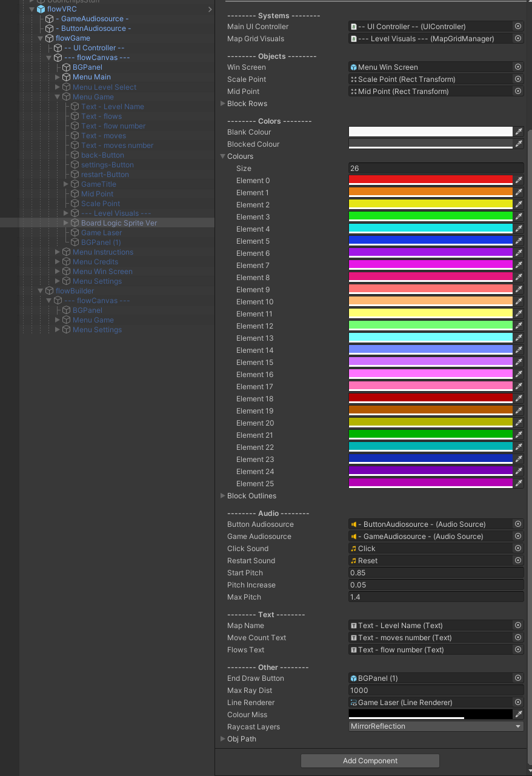The image size is (532, 776).
Task: Open object picker for Win Screen field
Action: coord(518,67)
